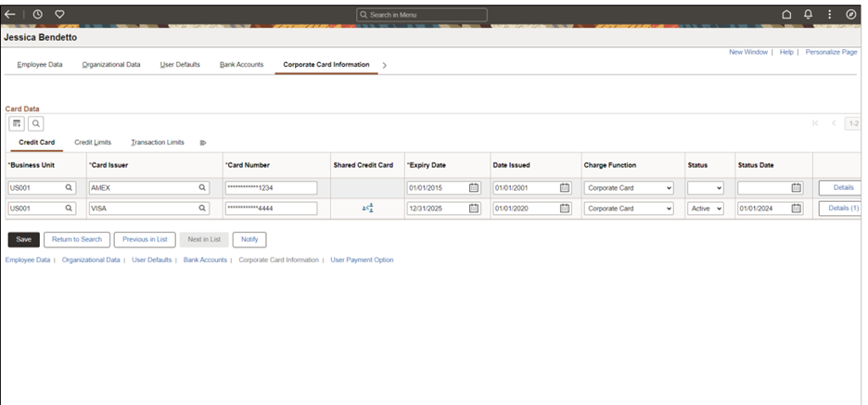868x405 pixels.
Task: Open New Window link
Action: click(x=748, y=52)
